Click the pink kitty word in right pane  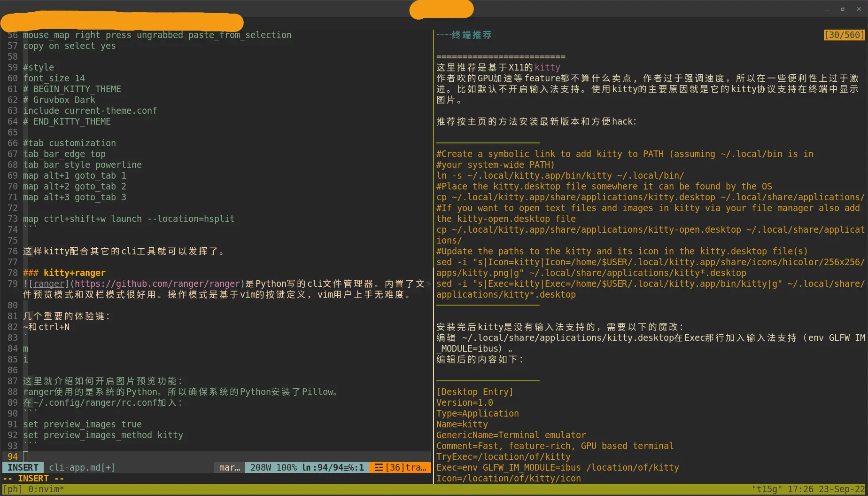tap(547, 67)
